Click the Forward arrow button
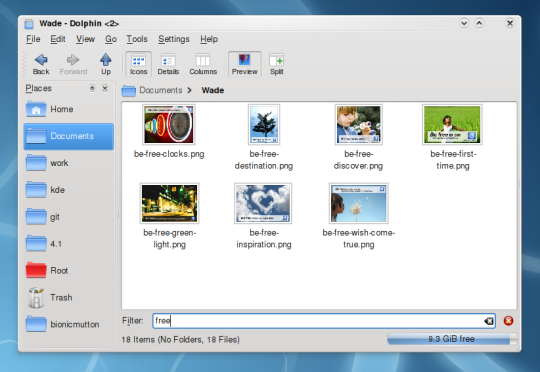540x372 pixels. point(73,64)
